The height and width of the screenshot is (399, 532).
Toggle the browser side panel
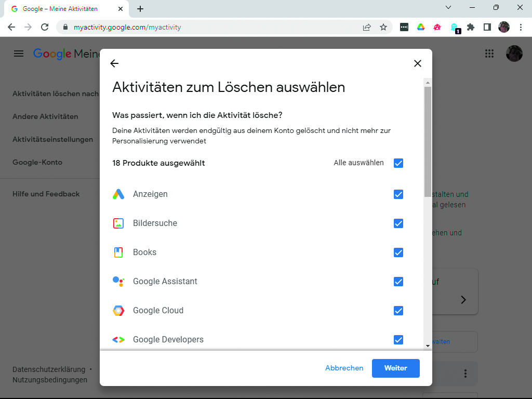pos(487,27)
